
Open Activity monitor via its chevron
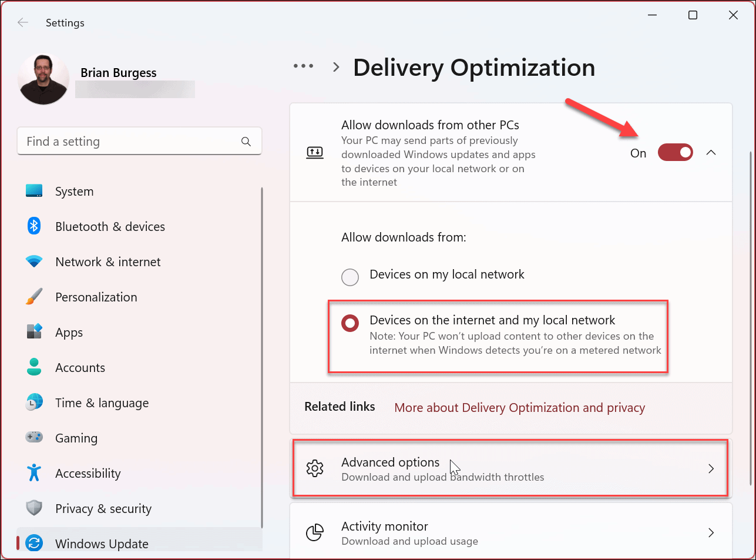click(x=711, y=532)
